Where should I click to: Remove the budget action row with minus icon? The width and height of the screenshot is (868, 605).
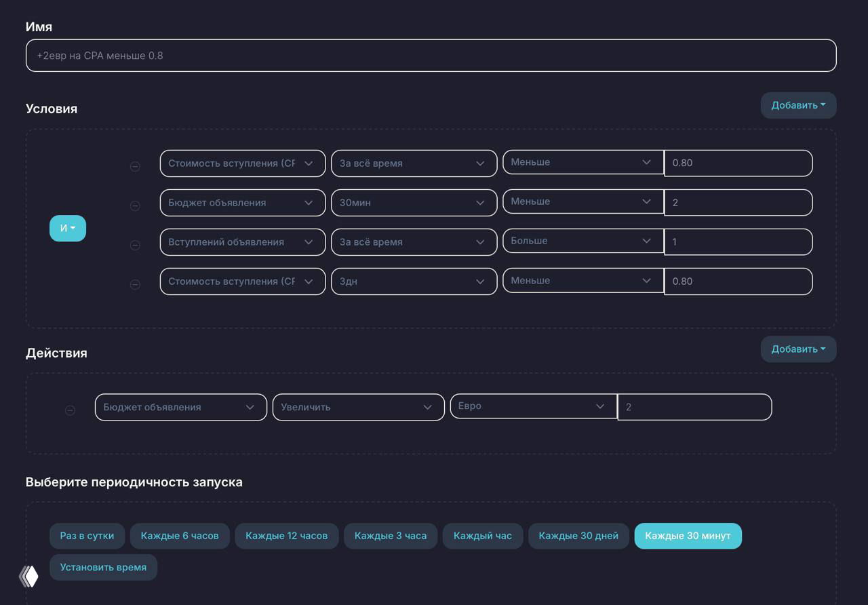(70, 410)
